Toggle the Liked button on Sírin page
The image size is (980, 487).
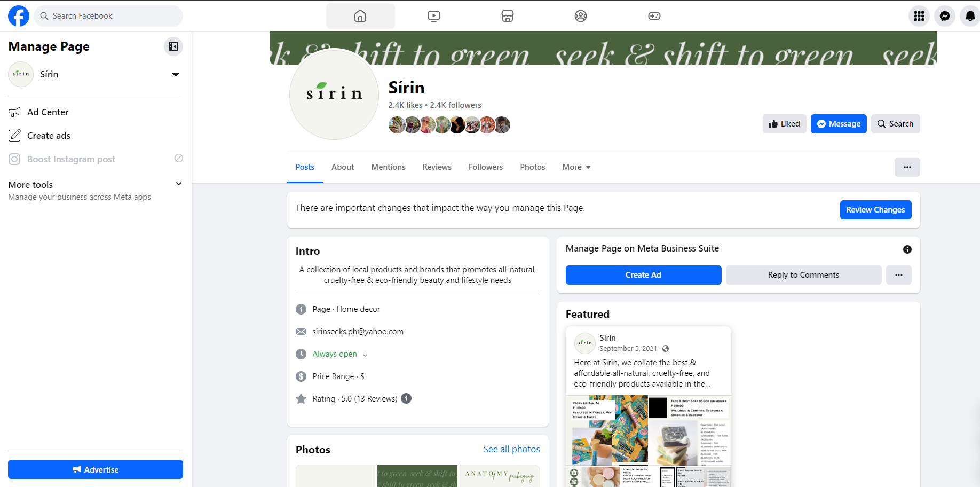pyautogui.click(x=785, y=124)
